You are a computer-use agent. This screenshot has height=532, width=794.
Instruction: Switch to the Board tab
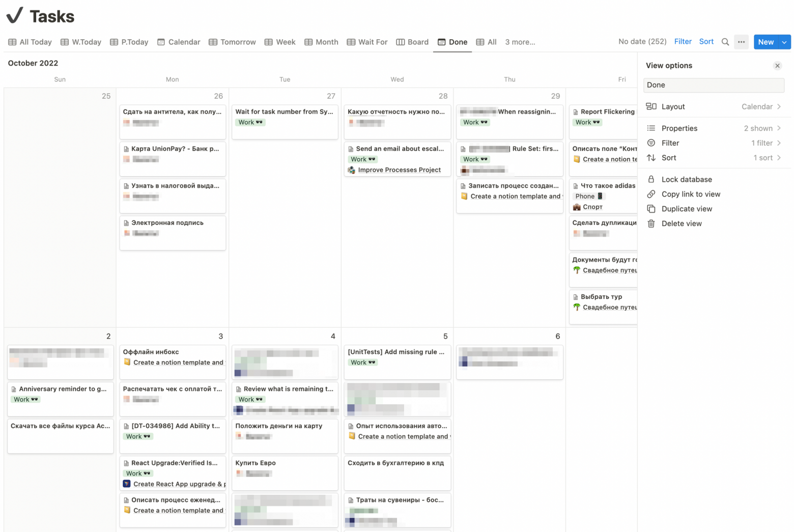pyautogui.click(x=412, y=42)
